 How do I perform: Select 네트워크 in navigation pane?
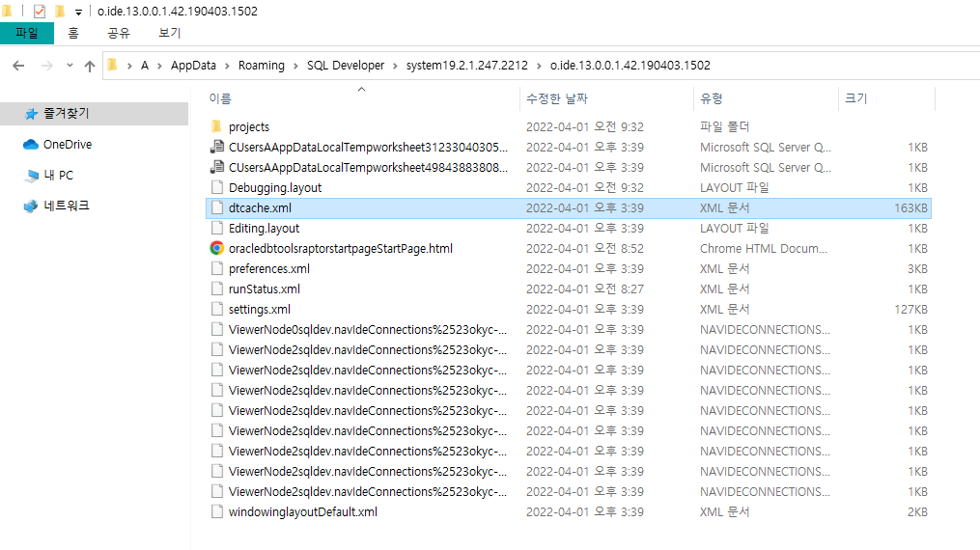pyautogui.click(x=67, y=206)
